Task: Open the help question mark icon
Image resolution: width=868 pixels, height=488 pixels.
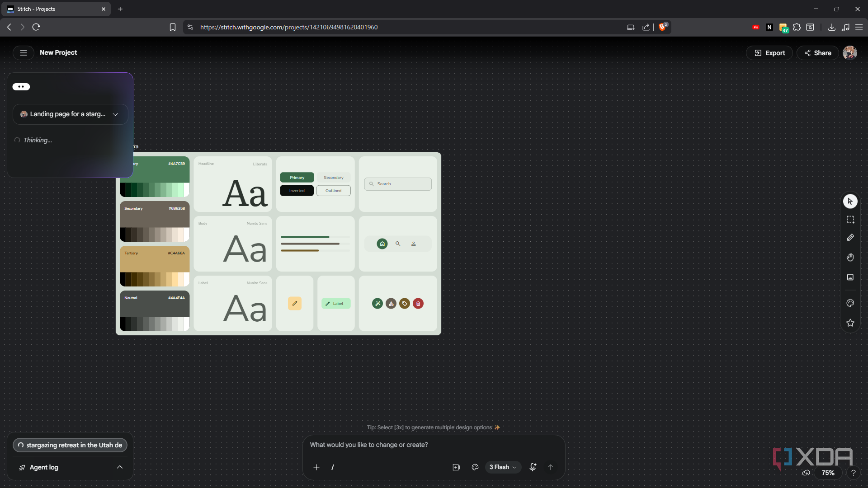Action: [853, 473]
